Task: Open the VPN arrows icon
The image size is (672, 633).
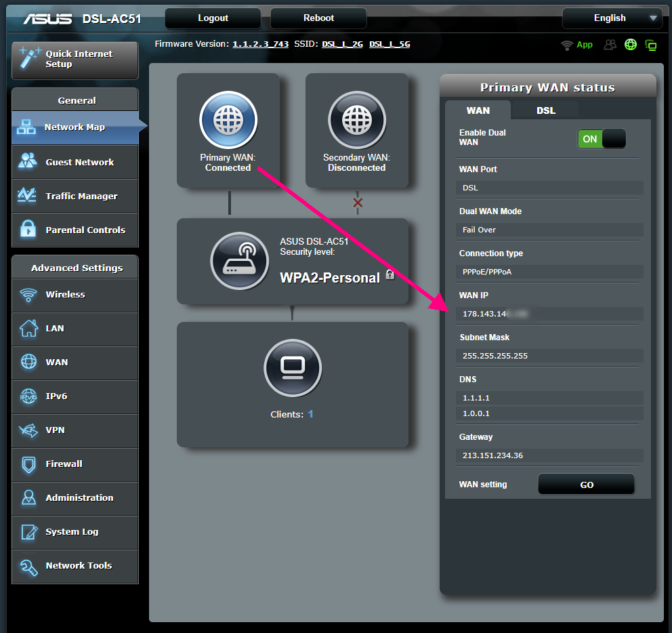Action: click(28, 430)
